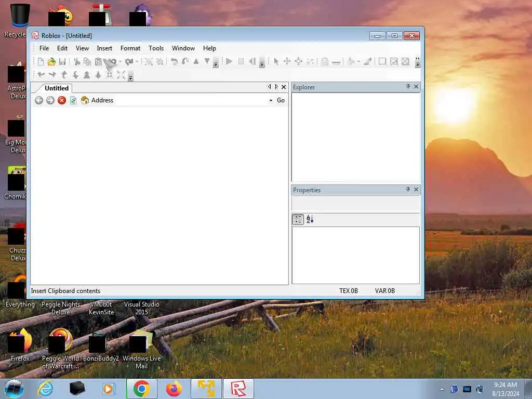
Task: Click the Paste clipboard icon
Action: click(98, 61)
